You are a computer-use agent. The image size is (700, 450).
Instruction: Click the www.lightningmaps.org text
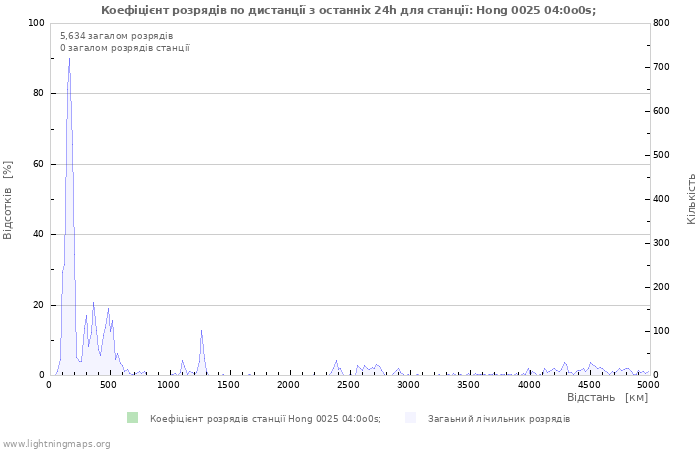pos(56,444)
